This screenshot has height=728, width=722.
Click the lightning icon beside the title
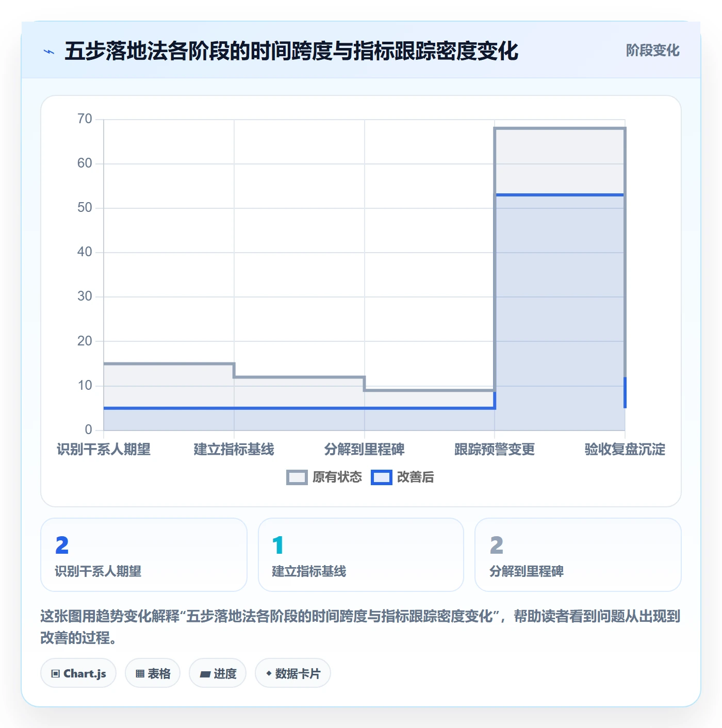pyautogui.click(x=49, y=52)
